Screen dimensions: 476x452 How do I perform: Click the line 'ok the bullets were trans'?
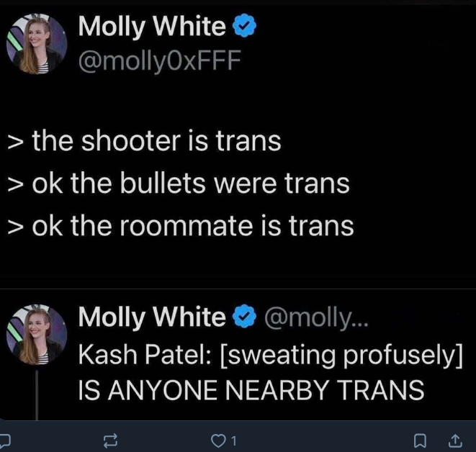point(191,184)
